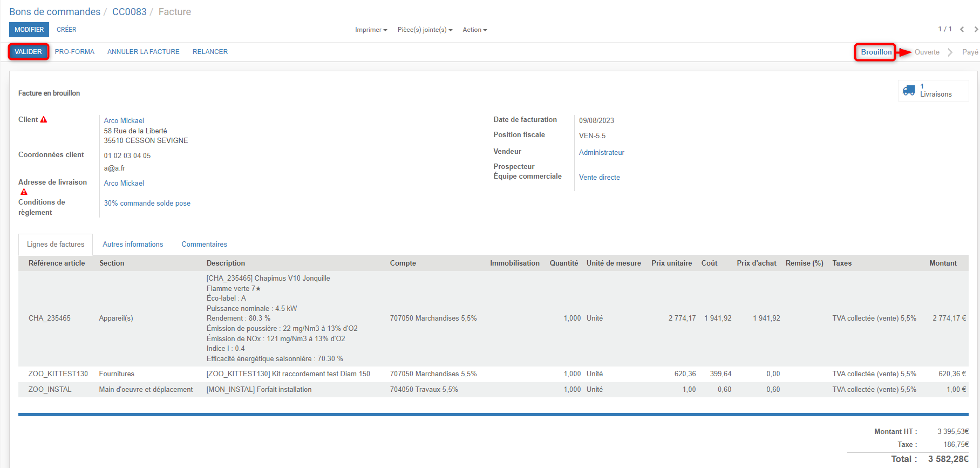Switch to the Lignes de factures tab
The image size is (980, 468).
56,245
